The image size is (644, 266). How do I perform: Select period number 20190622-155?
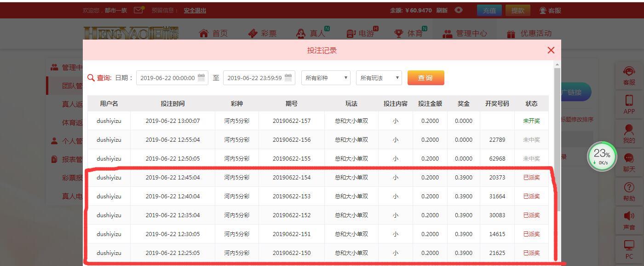click(x=292, y=159)
